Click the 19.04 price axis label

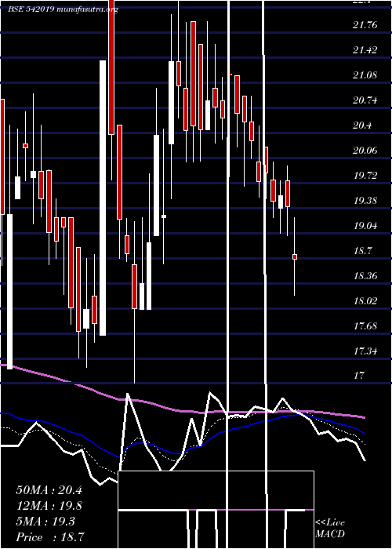[x=365, y=226]
